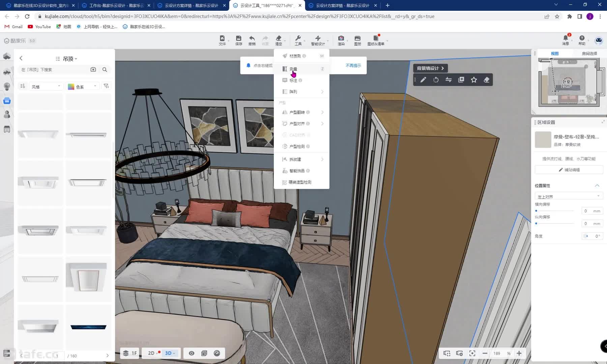
Task: Open the 文件 file menu icon
Action: 222,40
